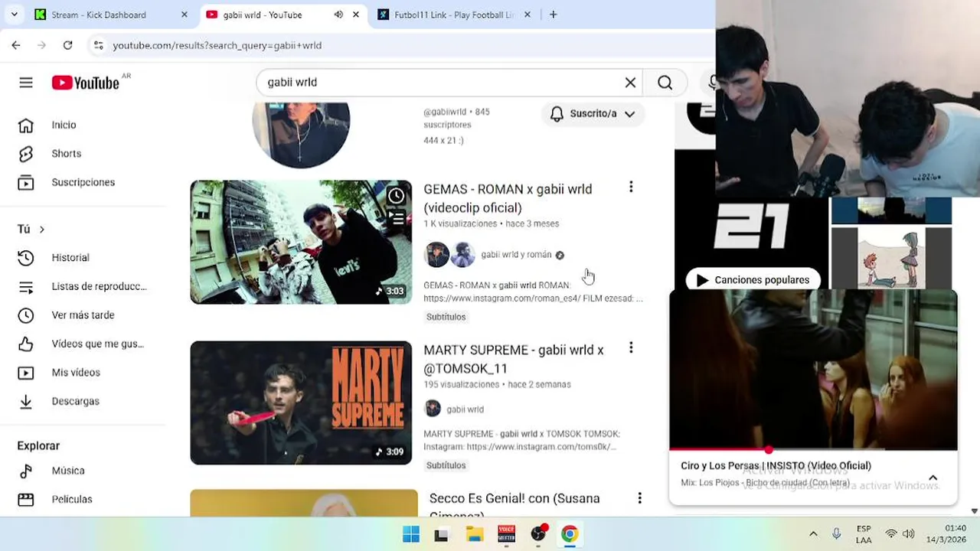Click the Subtítulos badge under MARTY SUPREME
The width and height of the screenshot is (980, 551).
(446, 465)
